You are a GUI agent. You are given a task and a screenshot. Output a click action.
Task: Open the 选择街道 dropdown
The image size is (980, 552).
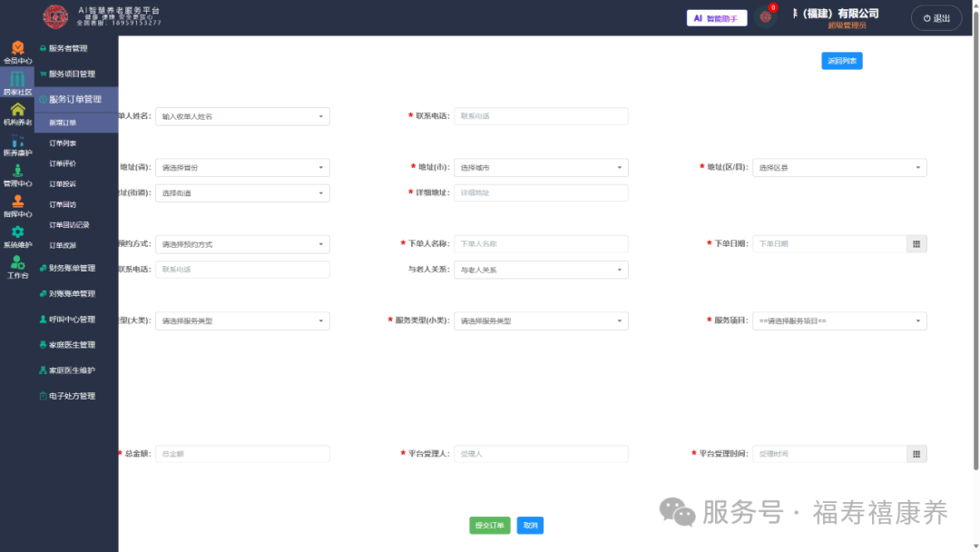[242, 193]
